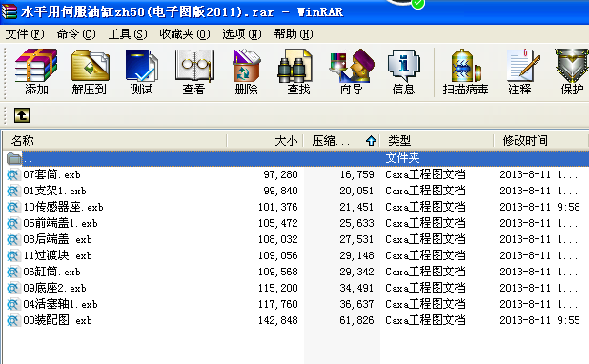Click the 查找 (Find) binoculars icon
The height and width of the screenshot is (364, 589).
[295, 66]
